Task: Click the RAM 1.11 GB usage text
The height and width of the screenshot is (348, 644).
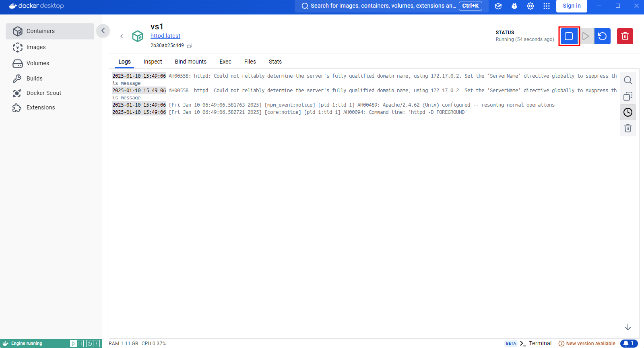Action: point(123,344)
